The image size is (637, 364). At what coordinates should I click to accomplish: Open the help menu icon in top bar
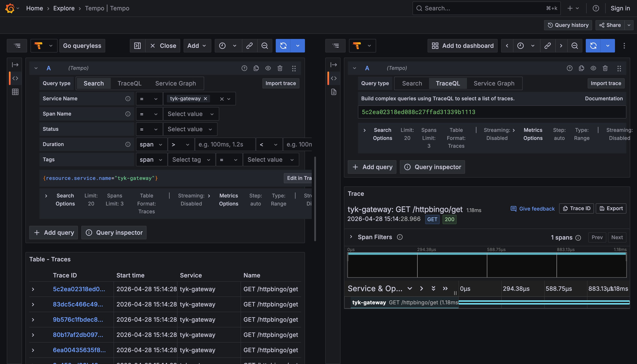(596, 8)
